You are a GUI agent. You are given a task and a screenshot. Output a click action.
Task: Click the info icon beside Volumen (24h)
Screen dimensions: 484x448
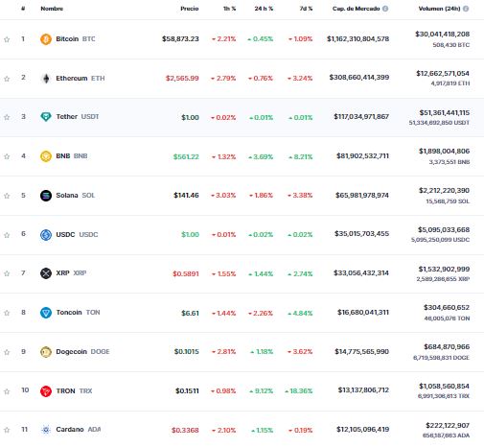click(x=466, y=9)
